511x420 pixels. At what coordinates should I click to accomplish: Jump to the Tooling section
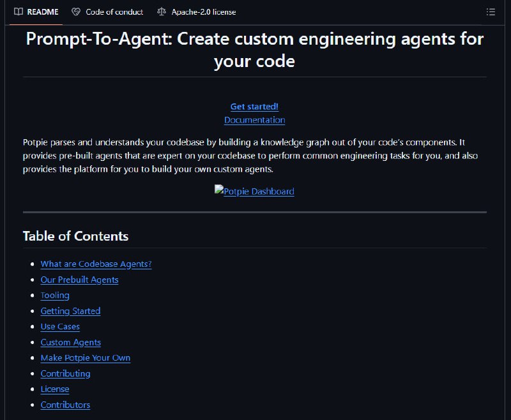[55, 296]
